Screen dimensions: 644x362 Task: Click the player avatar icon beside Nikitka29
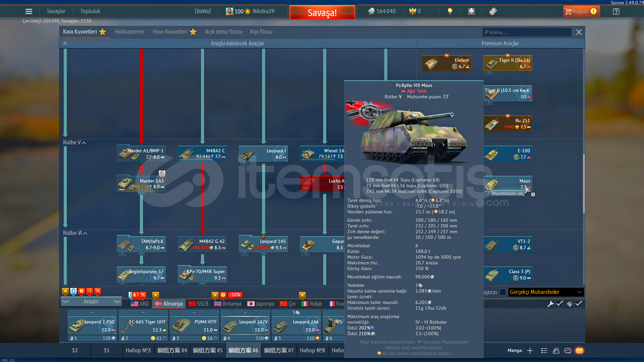[x=229, y=11]
